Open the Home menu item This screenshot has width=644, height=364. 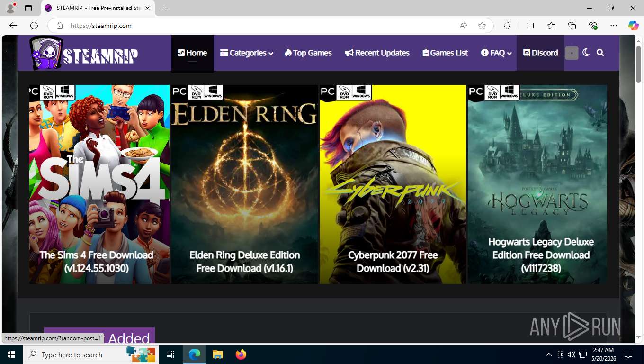pos(192,53)
